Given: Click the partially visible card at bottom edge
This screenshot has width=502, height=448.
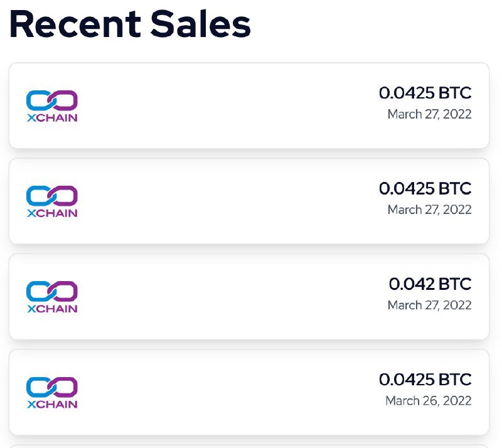Looking at the screenshot, I should 249,446.
